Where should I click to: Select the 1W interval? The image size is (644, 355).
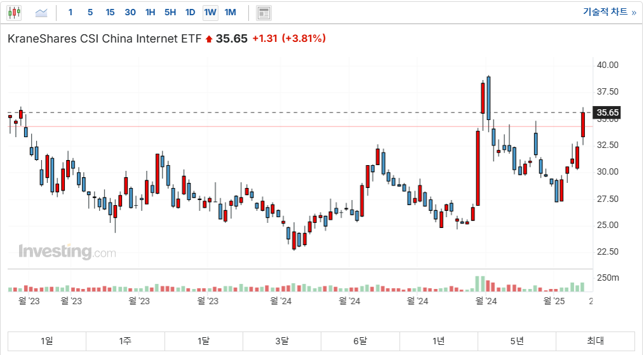tap(210, 12)
